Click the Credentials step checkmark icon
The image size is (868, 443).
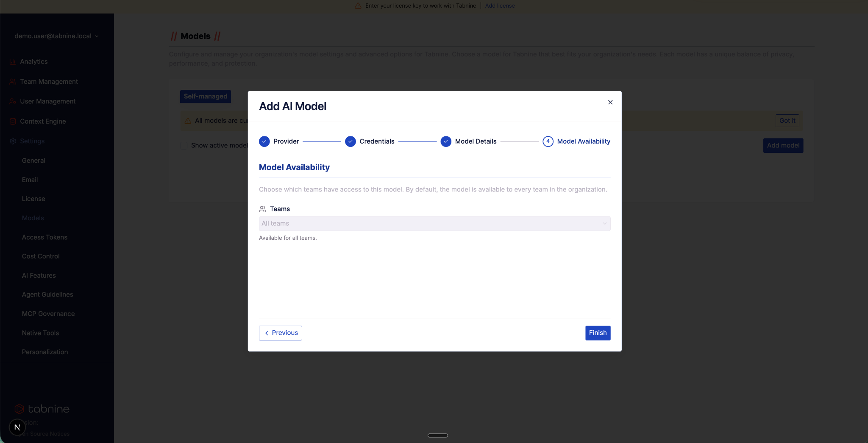tap(351, 141)
